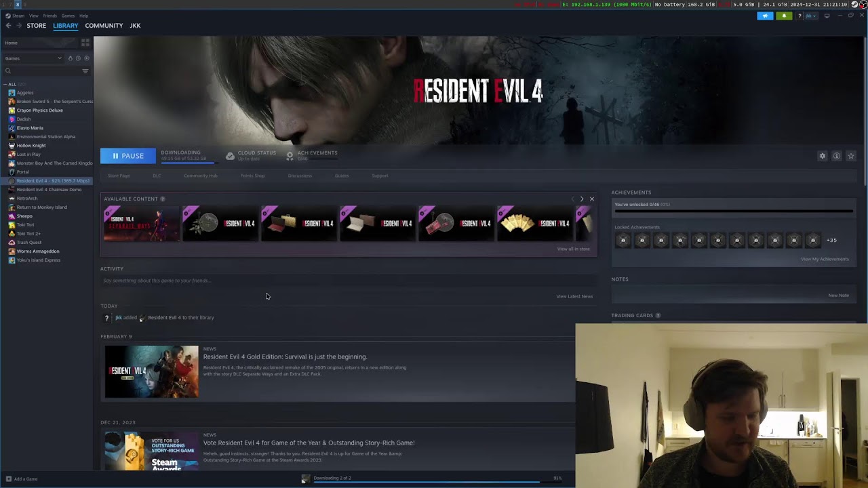Pause the Resident Evil 4 download
The height and width of the screenshot is (488, 868).
127,156
